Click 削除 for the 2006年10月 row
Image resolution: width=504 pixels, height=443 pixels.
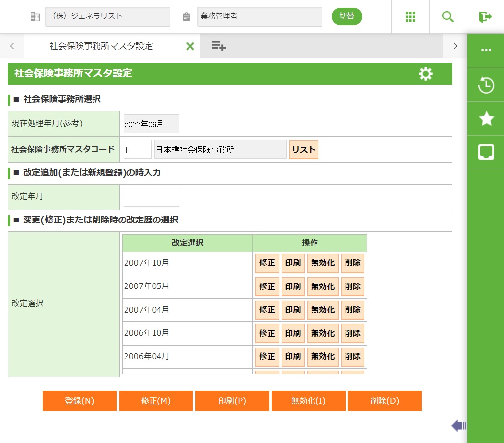pyautogui.click(x=352, y=333)
